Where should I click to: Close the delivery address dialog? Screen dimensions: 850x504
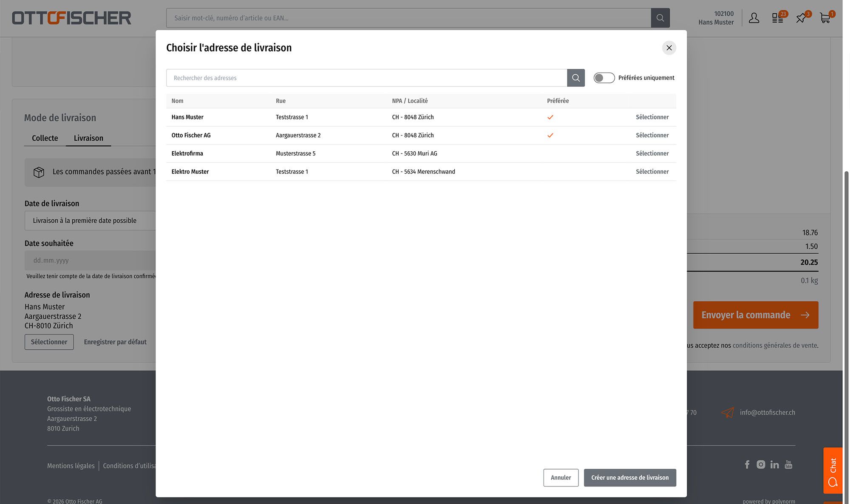pyautogui.click(x=669, y=48)
